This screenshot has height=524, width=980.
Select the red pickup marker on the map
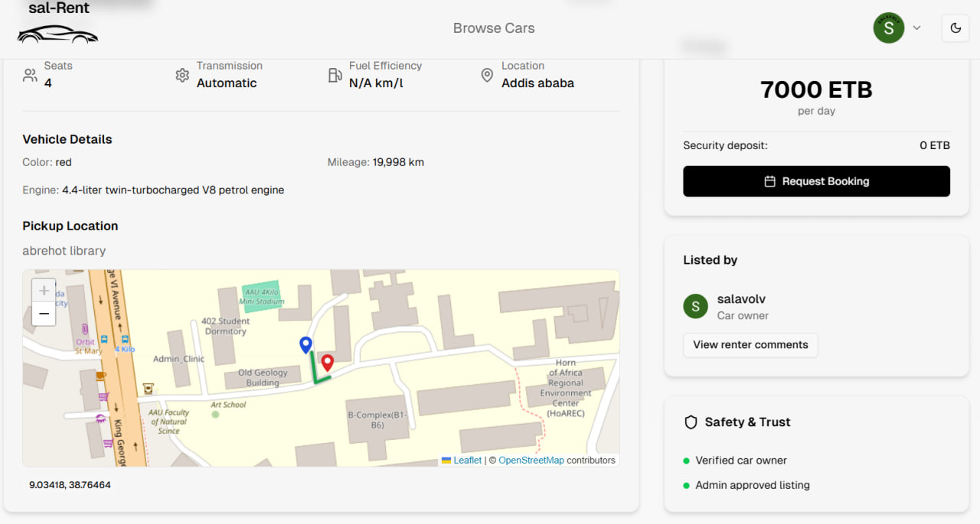tap(328, 362)
